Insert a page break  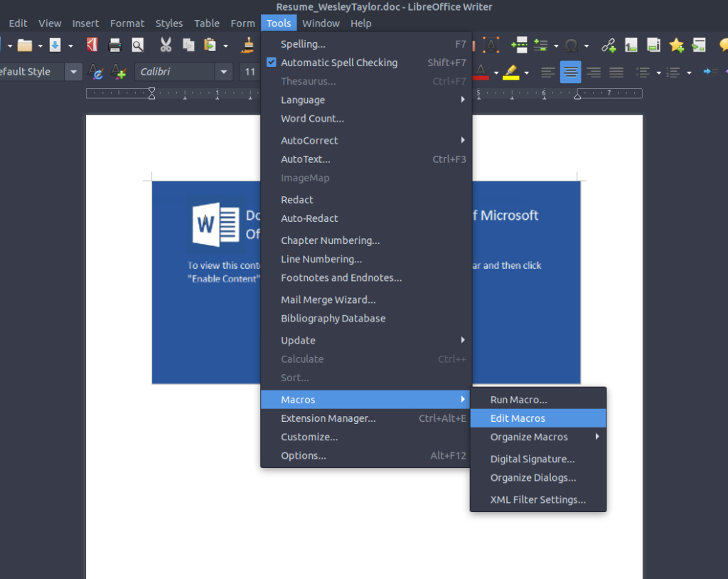pos(519,45)
